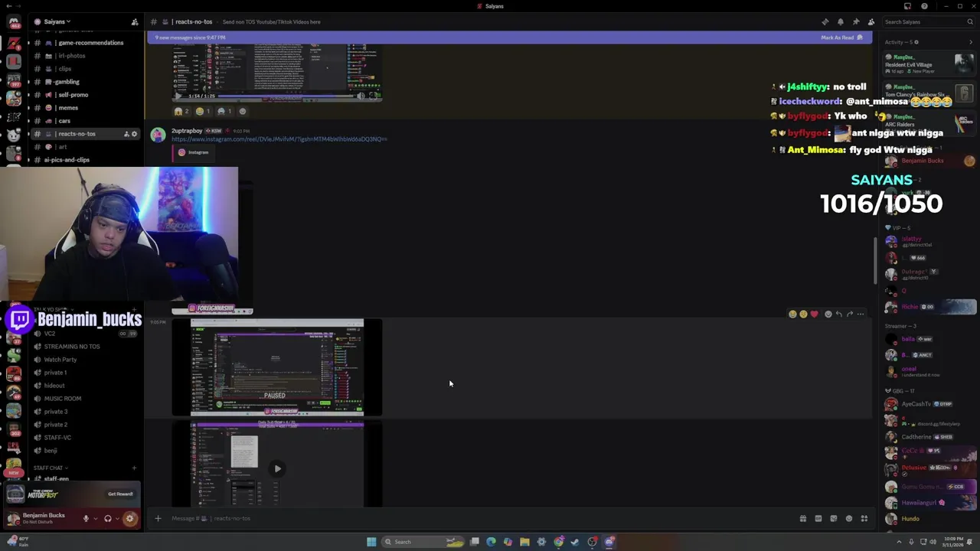The image size is (980, 551).
Task: Click create invite icon on reacts-no-tos row
Action: pyautogui.click(x=126, y=134)
